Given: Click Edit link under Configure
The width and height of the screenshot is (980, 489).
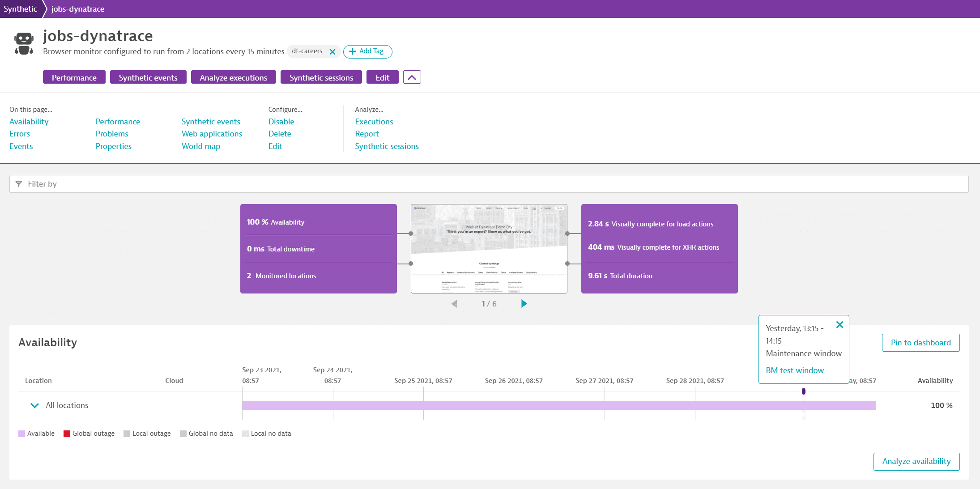Looking at the screenshot, I should point(275,146).
